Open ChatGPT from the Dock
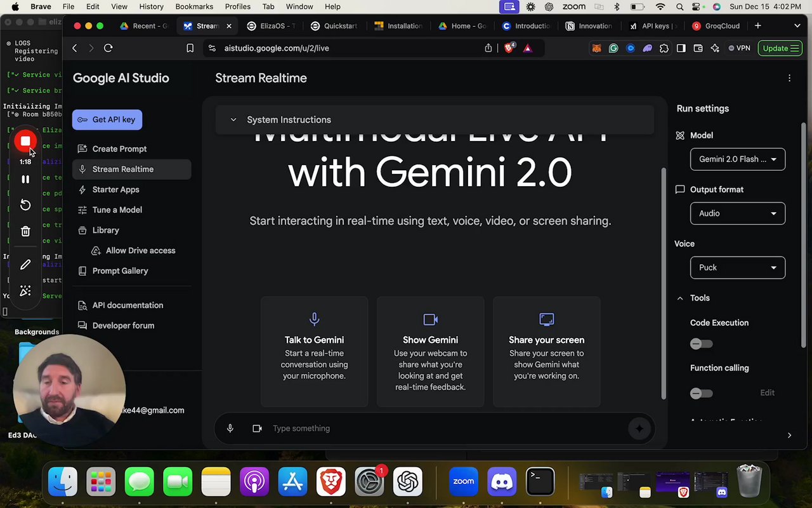Viewport: 812px width, 508px height. pyautogui.click(x=407, y=481)
